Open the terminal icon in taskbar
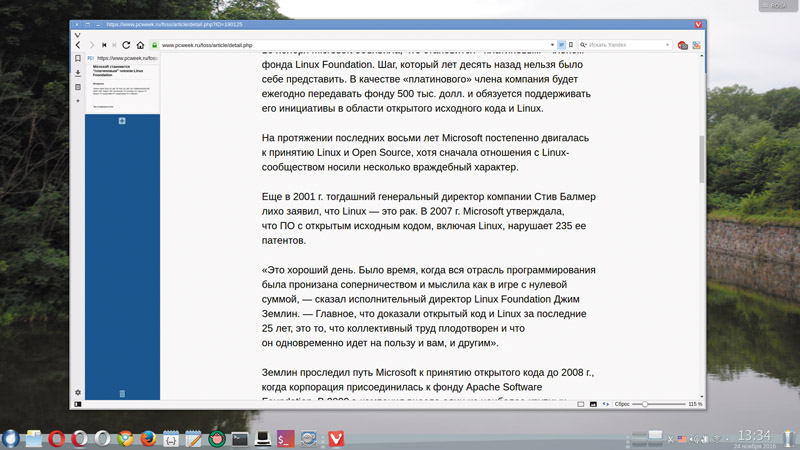The width and height of the screenshot is (800, 450). pos(239,439)
